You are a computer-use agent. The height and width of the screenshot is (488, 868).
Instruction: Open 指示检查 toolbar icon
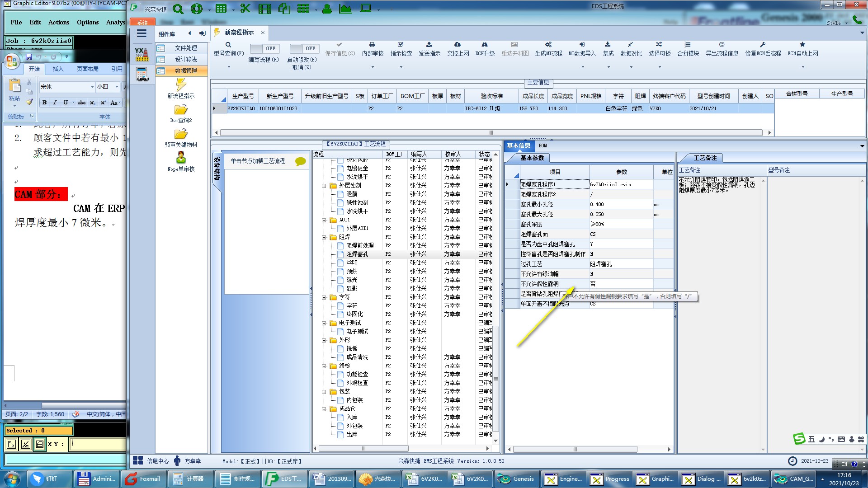pyautogui.click(x=401, y=45)
